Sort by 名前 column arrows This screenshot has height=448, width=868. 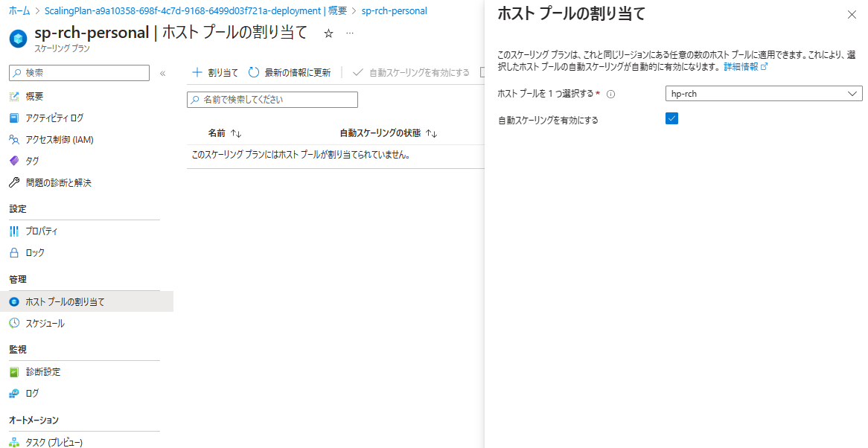click(237, 133)
